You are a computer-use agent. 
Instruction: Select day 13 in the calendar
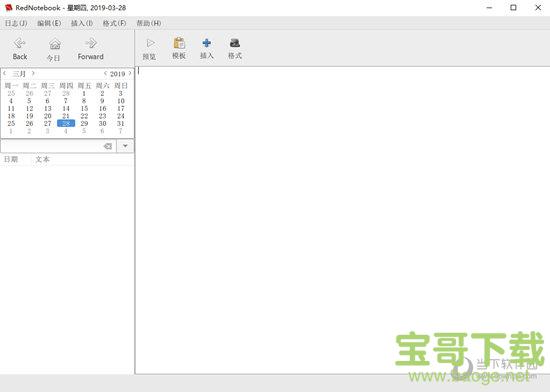48,108
